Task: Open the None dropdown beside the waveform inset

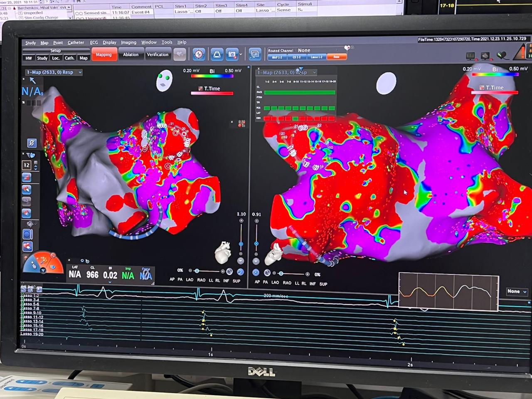Action: 517,292
